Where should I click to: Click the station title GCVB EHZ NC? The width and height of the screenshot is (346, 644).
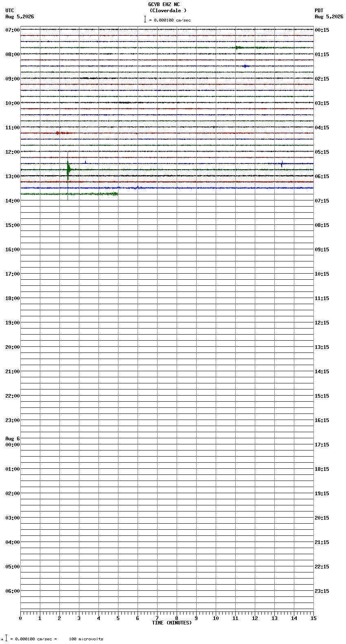coord(164,4)
